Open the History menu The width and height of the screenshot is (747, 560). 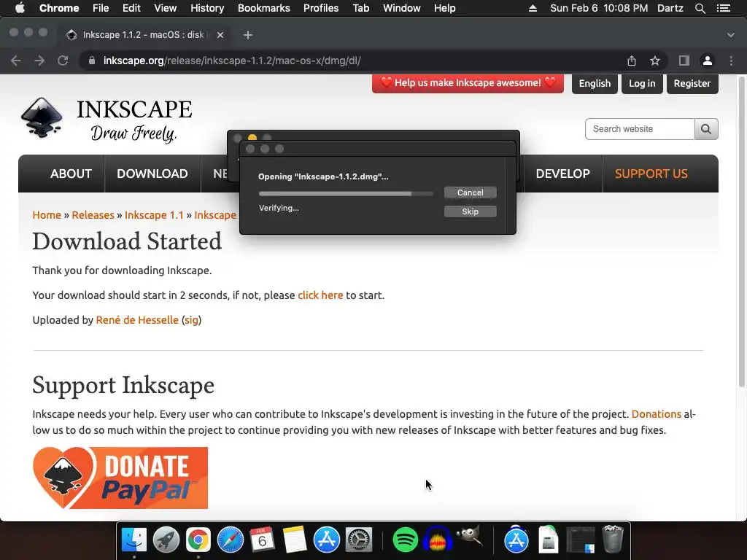pos(207,8)
